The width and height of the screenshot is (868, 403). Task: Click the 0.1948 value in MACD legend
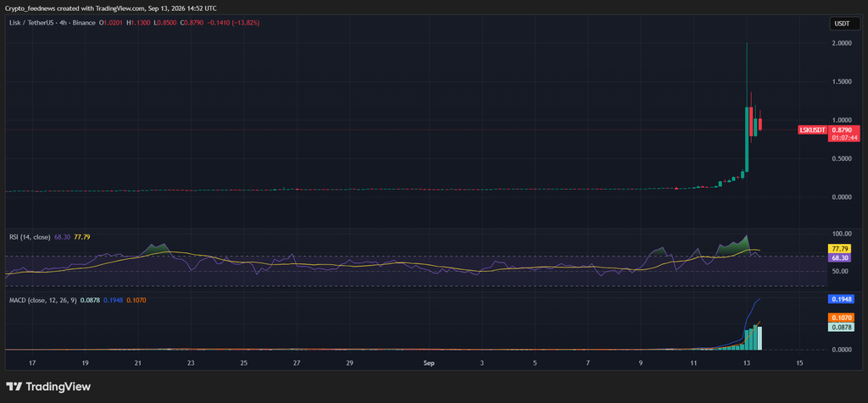point(113,300)
